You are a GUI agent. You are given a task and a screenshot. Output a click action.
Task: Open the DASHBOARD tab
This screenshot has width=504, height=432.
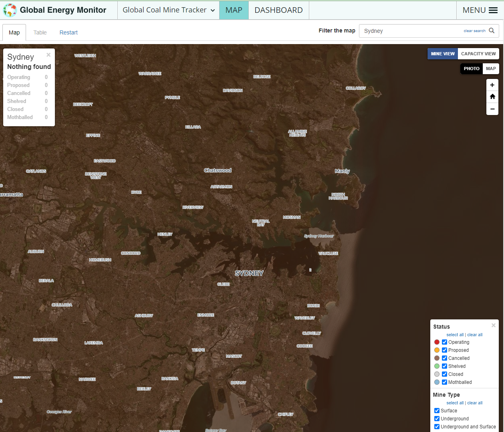278,10
